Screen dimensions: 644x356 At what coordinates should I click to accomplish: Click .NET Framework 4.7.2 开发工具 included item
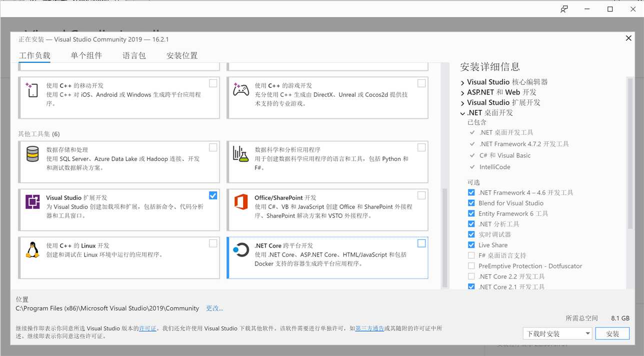click(x=524, y=144)
